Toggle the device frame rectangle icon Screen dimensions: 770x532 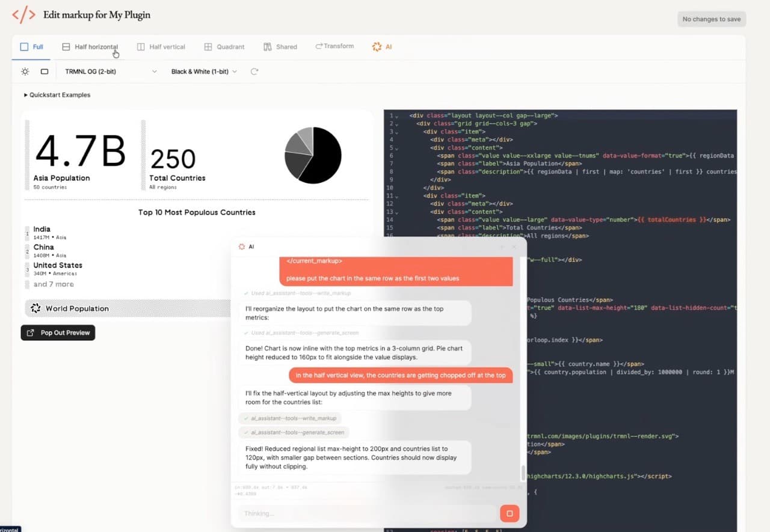tap(45, 72)
